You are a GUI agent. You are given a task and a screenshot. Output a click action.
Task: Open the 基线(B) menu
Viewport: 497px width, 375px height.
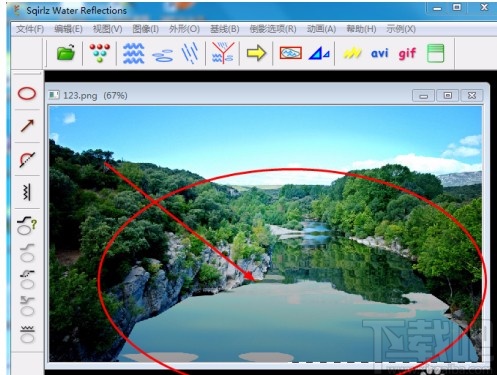225,29
